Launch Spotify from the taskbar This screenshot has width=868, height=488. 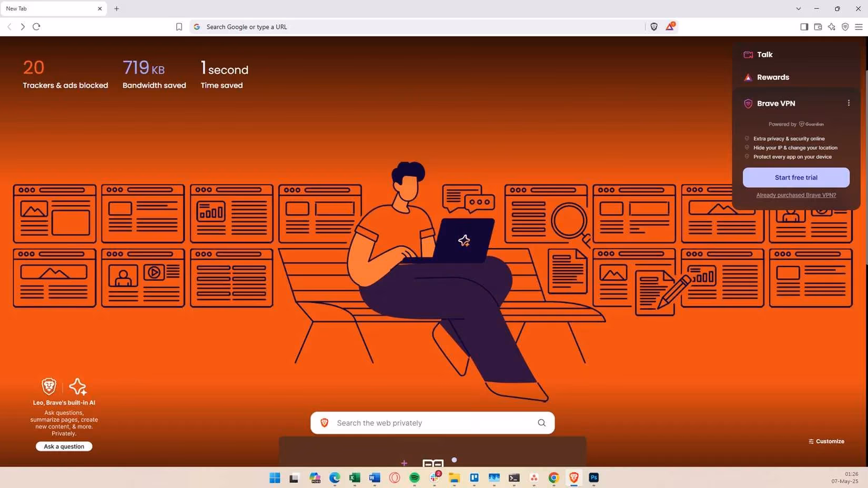[415, 477]
